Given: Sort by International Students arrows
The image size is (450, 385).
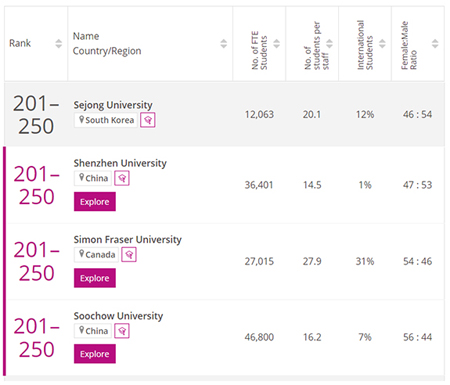Looking at the screenshot, I should coord(382,44).
